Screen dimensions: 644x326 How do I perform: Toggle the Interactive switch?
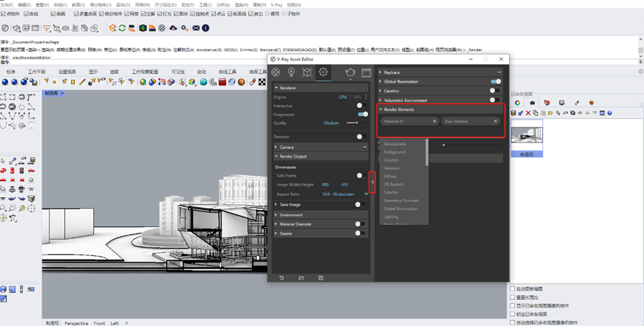362,105
